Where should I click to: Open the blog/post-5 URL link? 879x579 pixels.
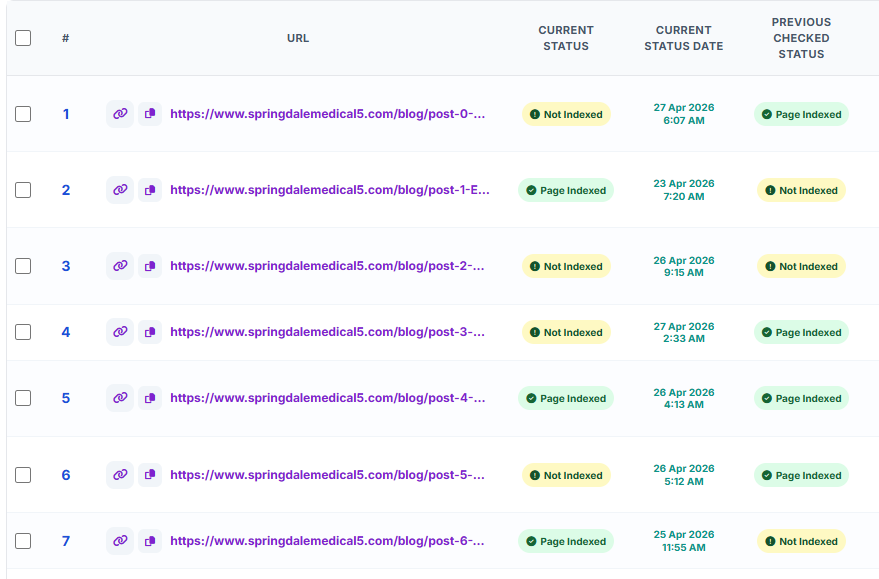tap(327, 475)
